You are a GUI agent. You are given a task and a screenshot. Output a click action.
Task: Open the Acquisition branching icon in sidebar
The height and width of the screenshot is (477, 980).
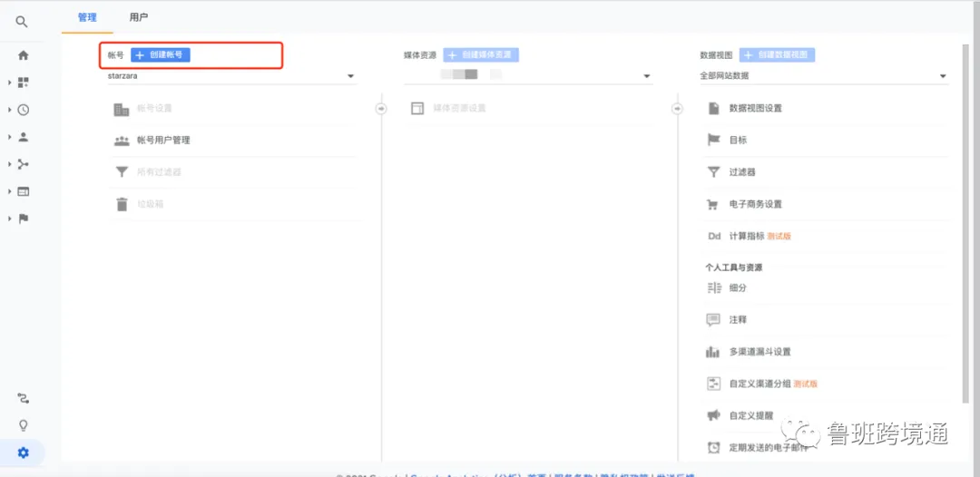(x=23, y=164)
